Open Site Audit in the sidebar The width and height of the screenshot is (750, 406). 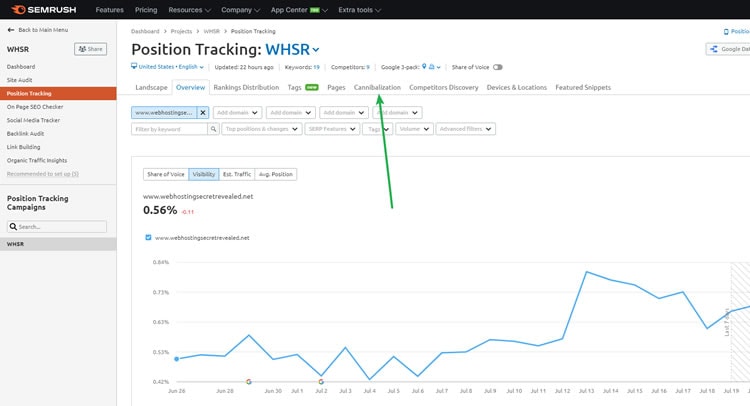coord(20,80)
